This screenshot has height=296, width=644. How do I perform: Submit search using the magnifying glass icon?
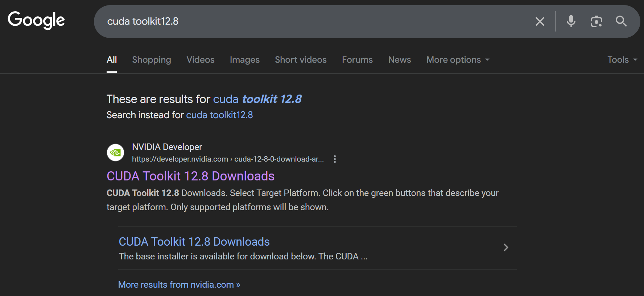pos(621,21)
